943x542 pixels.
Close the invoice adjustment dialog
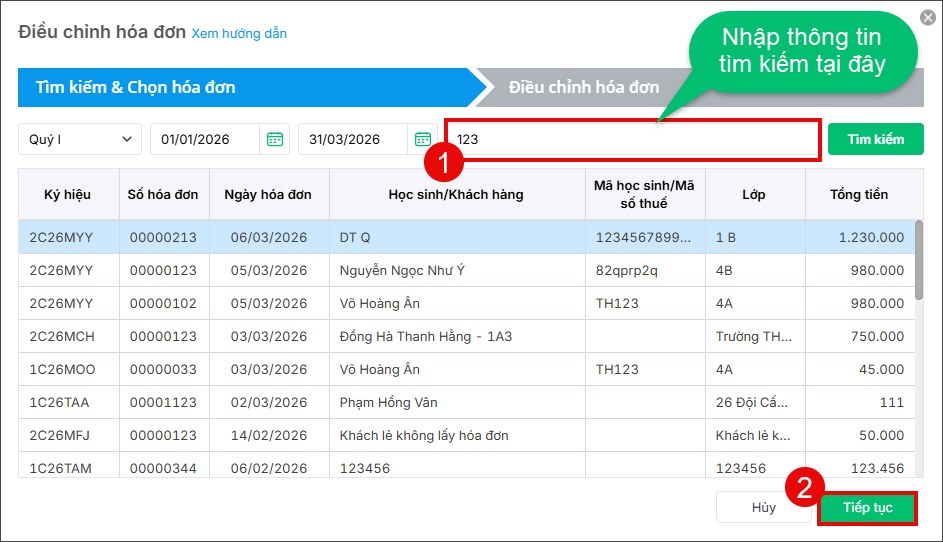click(928, 17)
